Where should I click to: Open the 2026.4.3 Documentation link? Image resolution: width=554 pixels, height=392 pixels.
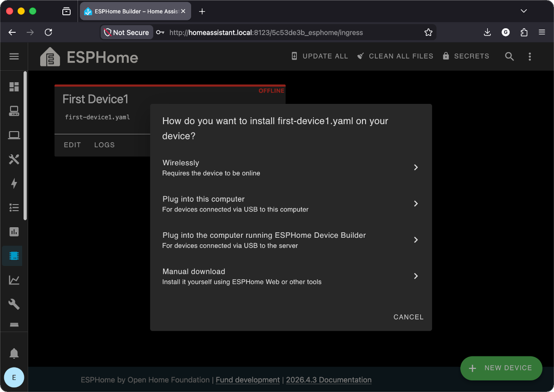pyautogui.click(x=329, y=380)
